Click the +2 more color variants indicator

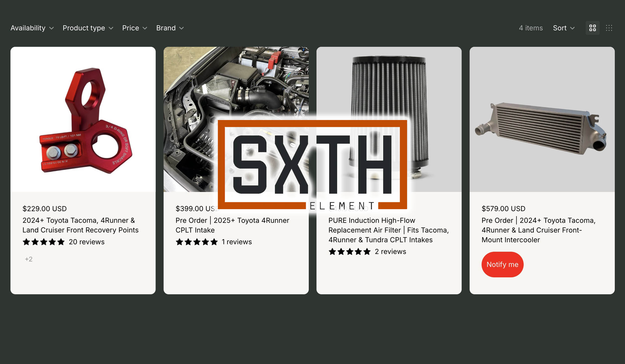click(x=29, y=259)
